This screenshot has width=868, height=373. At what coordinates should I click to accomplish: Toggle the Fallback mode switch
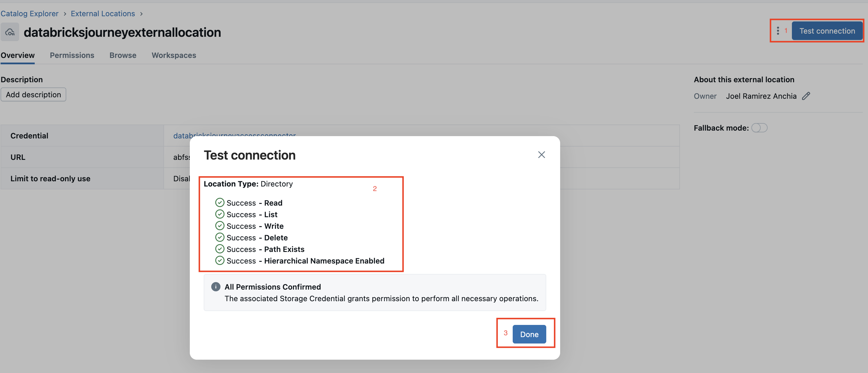click(x=759, y=128)
